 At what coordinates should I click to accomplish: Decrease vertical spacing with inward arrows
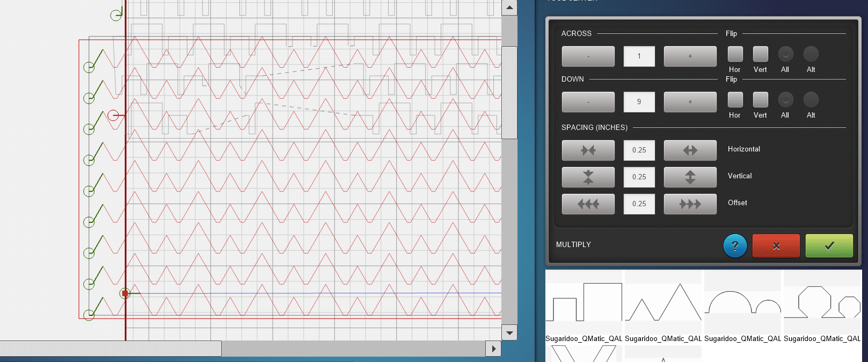tap(588, 177)
